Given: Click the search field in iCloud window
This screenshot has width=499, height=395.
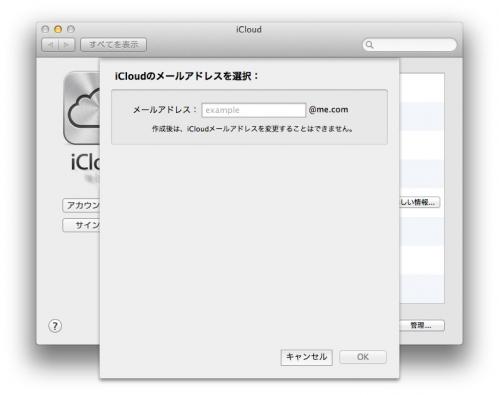Looking at the screenshot, I should [409, 45].
